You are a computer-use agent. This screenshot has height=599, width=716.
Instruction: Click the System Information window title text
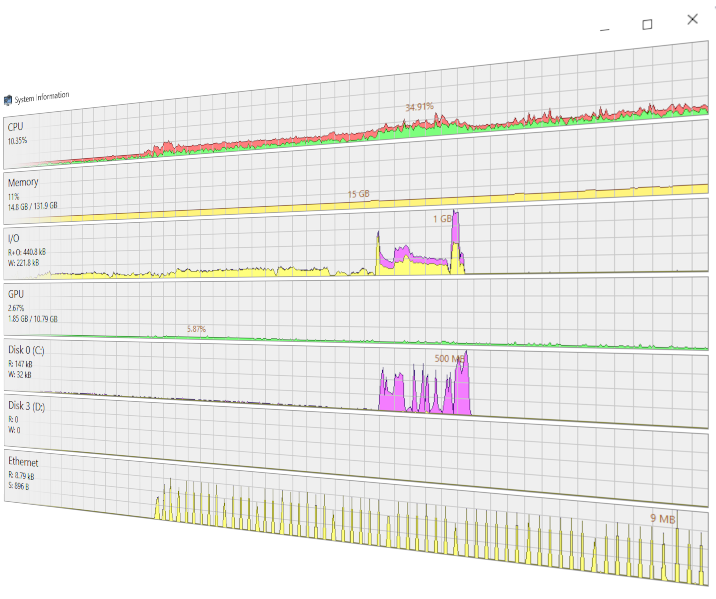pyautogui.click(x=43, y=96)
